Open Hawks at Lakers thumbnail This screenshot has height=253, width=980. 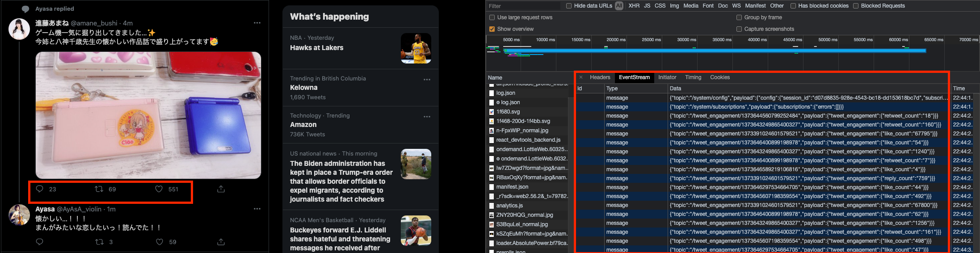[416, 48]
